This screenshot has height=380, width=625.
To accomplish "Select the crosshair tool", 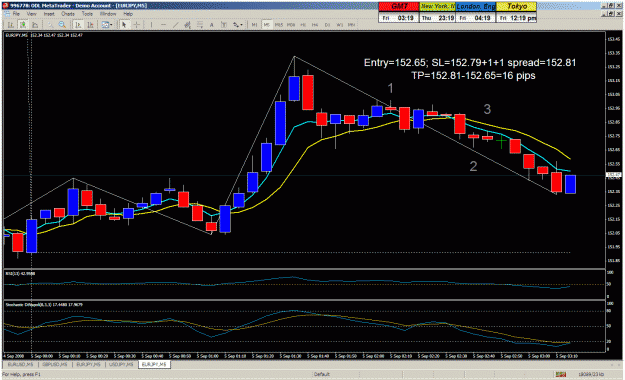I will pos(136,25).
